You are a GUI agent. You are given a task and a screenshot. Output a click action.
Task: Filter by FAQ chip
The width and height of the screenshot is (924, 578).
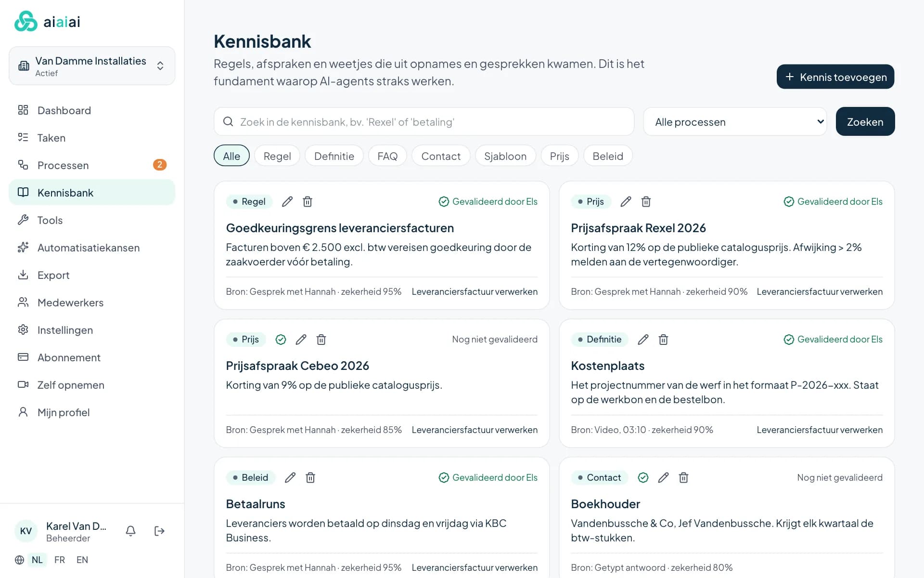click(x=387, y=156)
